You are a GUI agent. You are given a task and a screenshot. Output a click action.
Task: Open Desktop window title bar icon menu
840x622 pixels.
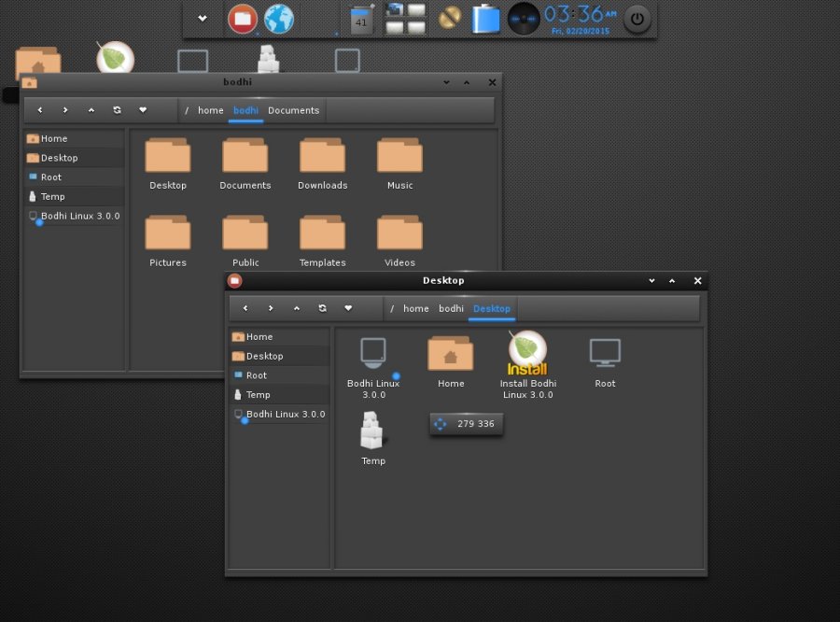[234, 280]
